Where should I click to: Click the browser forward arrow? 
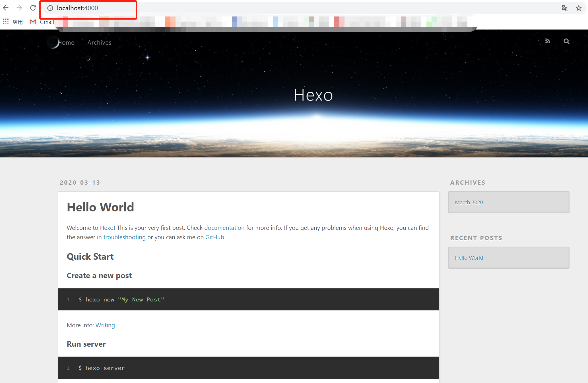[19, 8]
